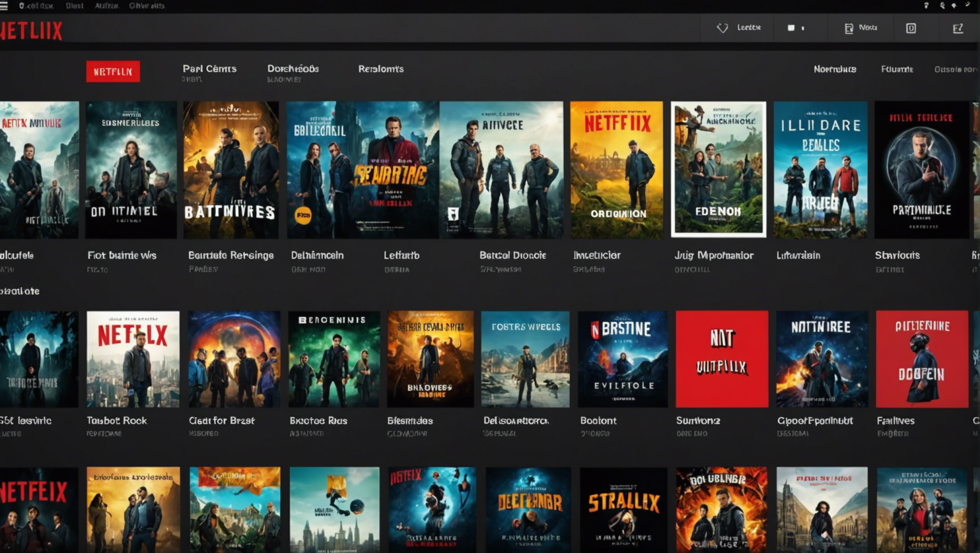980x553 pixels.
Task: Click the yellow progress badge on the 'Leturb' poster
Action: tap(302, 216)
